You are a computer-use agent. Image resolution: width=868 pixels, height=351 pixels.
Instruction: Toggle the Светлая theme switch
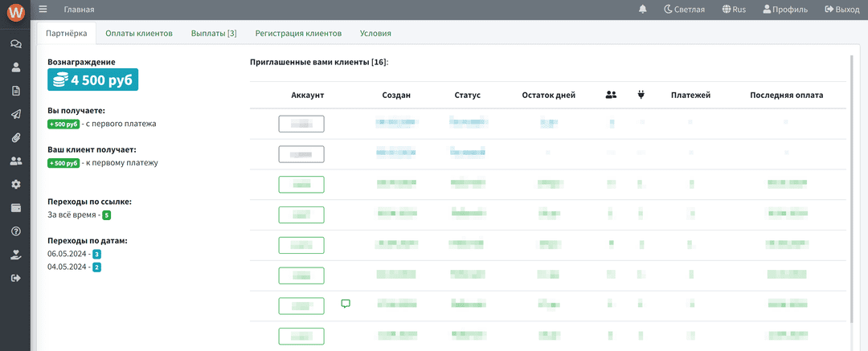[x=684, y=10]
